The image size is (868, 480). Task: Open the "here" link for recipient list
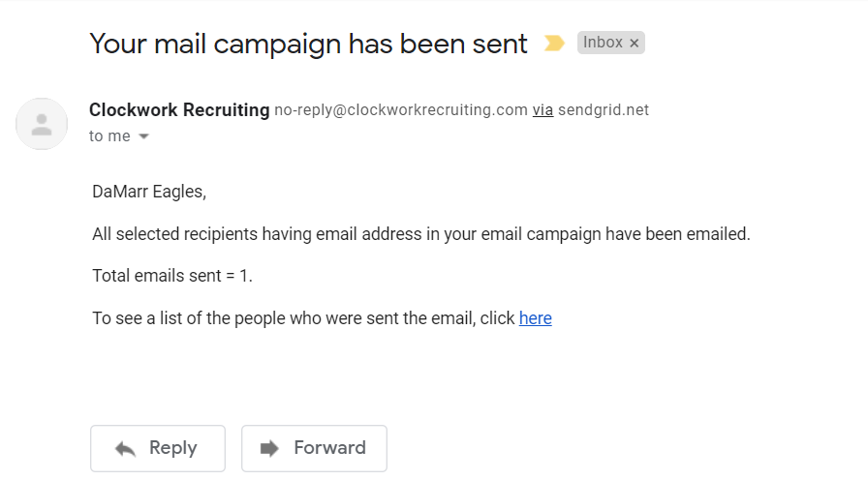pyautogui.click(x=535, y=318)
